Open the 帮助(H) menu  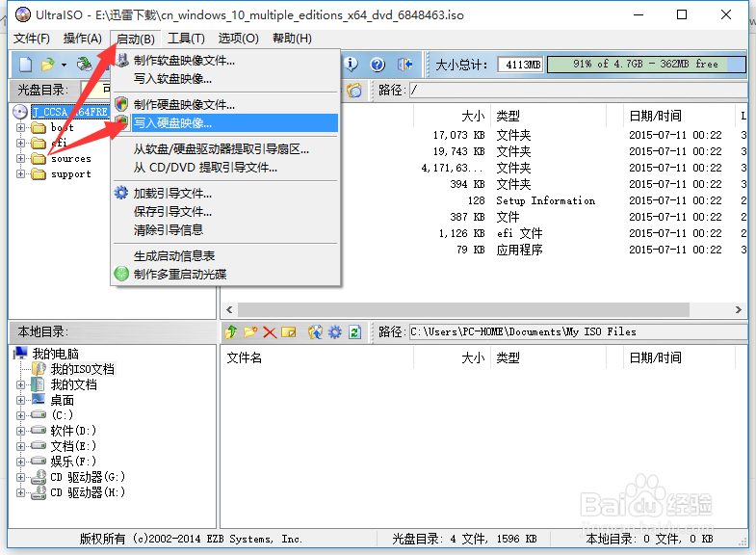[292, 39]
